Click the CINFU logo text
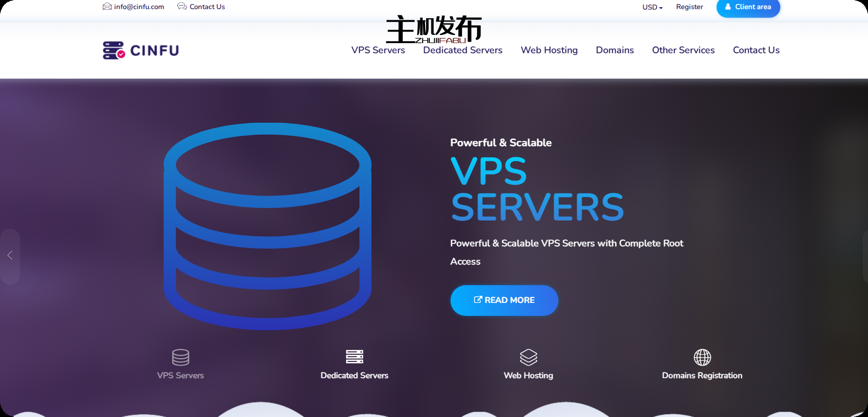 [154, 50]
